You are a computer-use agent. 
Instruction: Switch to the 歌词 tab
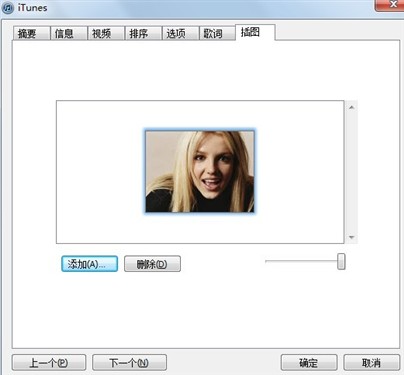tap(217, 33)
